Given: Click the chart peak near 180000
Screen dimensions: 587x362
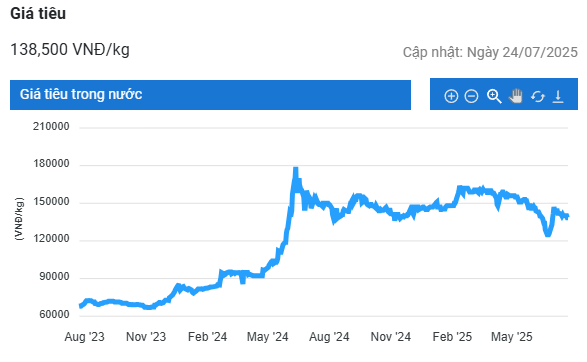Looking at the screenshot, I should click(x=296, y=169).
